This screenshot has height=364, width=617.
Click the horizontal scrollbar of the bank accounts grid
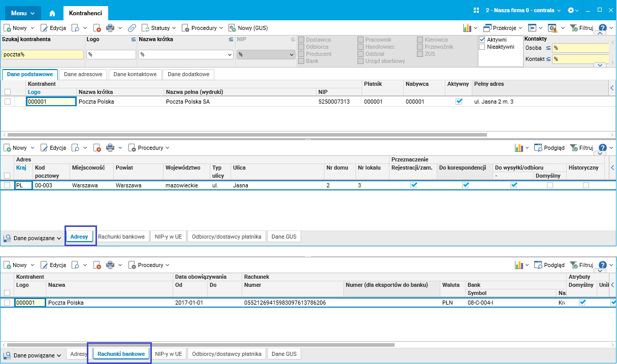[x=202, y=345]
